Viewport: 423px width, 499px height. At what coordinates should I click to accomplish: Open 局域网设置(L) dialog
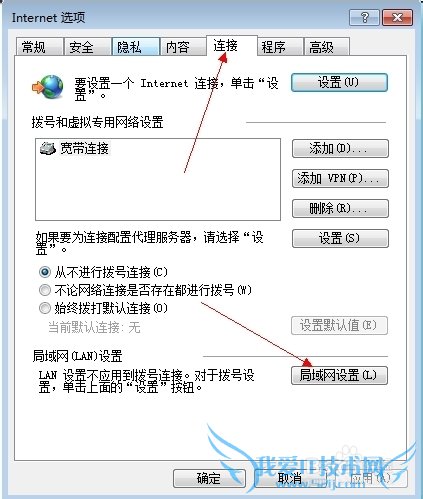(339, 375)
